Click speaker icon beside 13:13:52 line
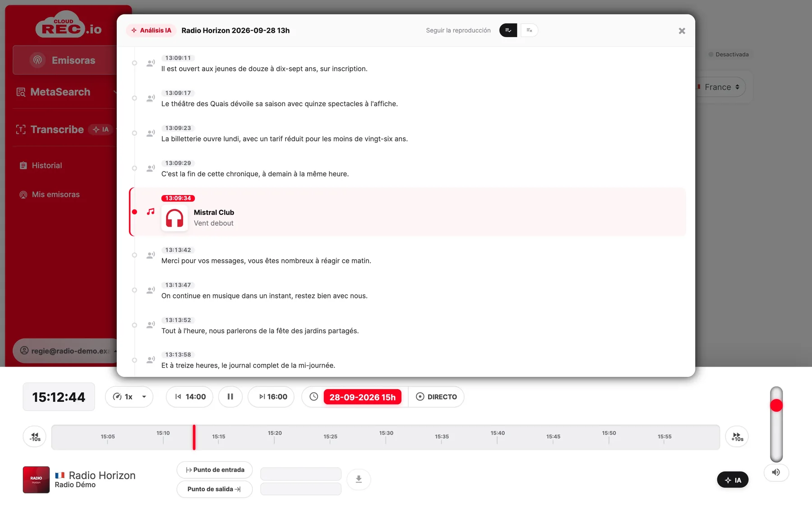 coord(151,325)
